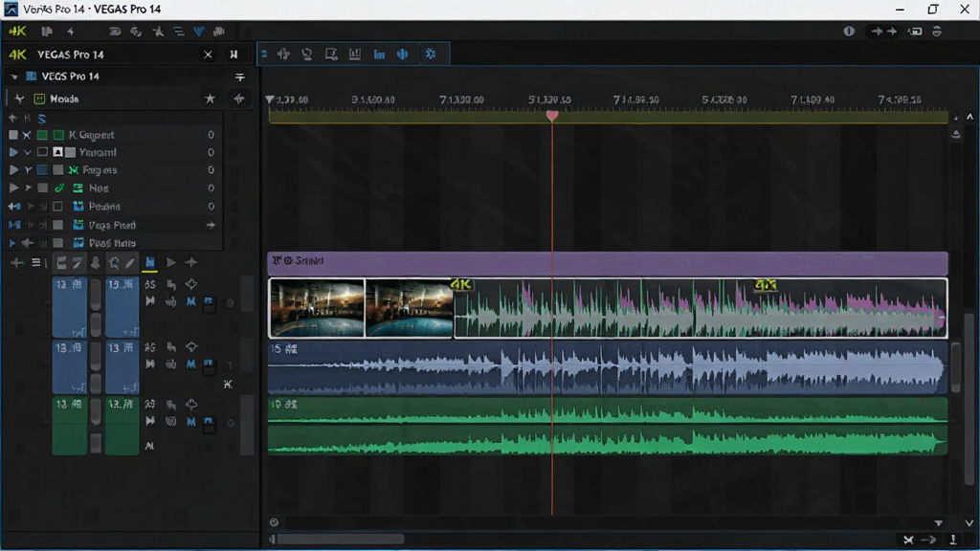Toggle the empty checkbox in the Yeraral row
The image size is (980, 551).
point(42,152)
